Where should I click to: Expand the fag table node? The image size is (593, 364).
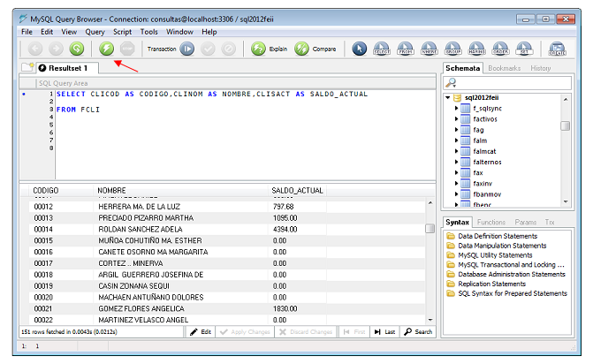click(457, 130)
